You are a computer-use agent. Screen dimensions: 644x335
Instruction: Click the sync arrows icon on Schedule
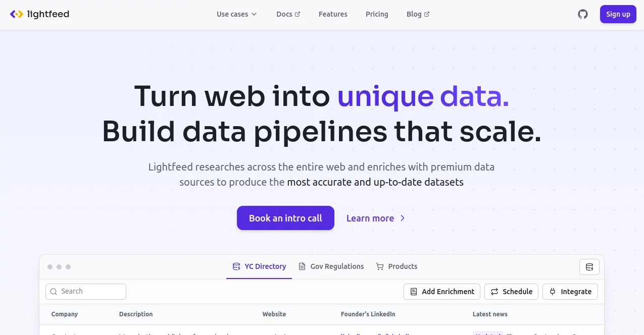[493, 291]
